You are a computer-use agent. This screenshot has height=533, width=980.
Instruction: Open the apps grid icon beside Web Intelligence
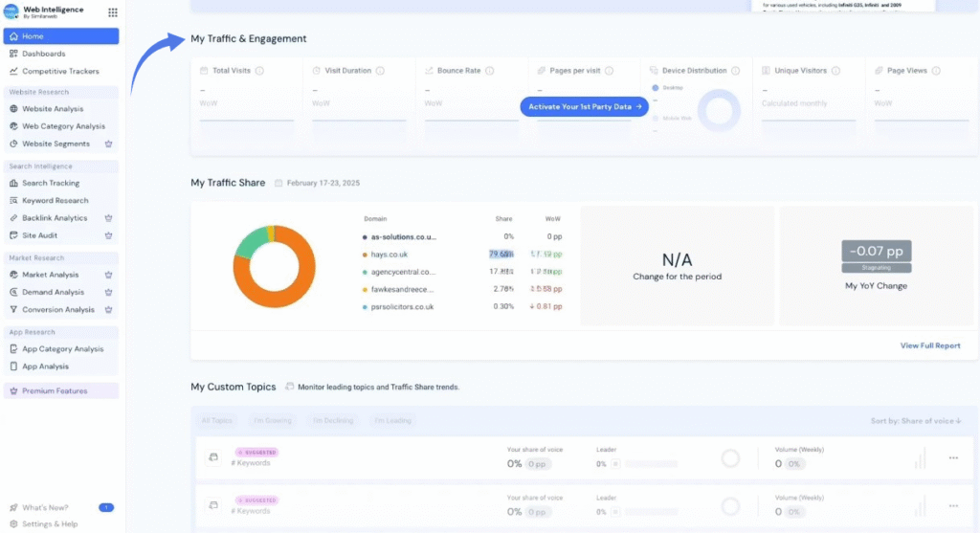pyautogui.click(x=113, y=12)
